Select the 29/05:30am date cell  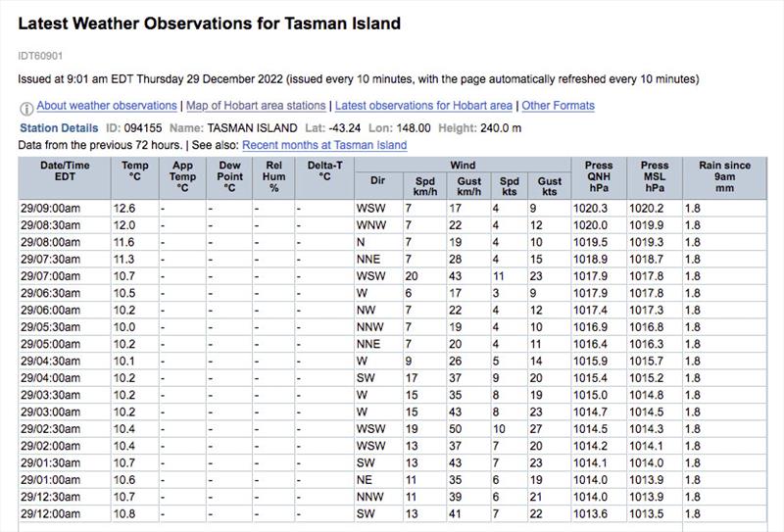point(65,327)
